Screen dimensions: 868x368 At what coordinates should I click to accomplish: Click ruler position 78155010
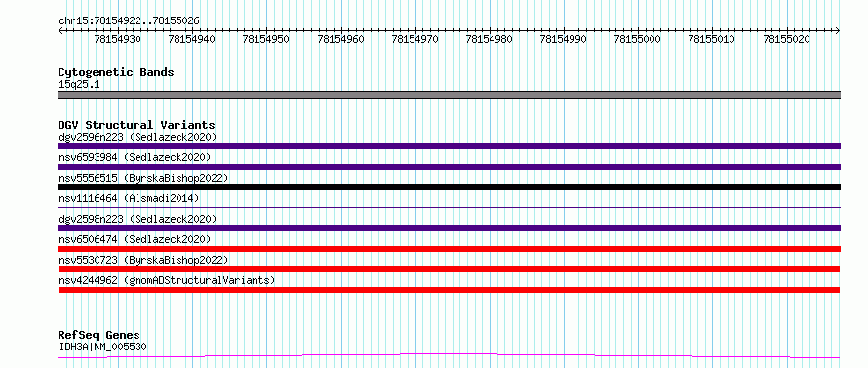click(x=712, y=39)
